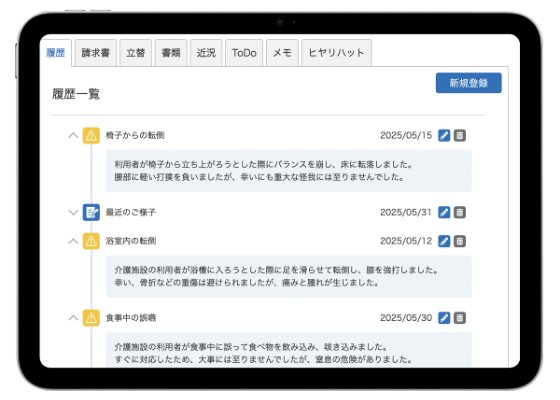Click the blue note icon beside 最近のご様子

pyautogui.click(x=91, y=212)
